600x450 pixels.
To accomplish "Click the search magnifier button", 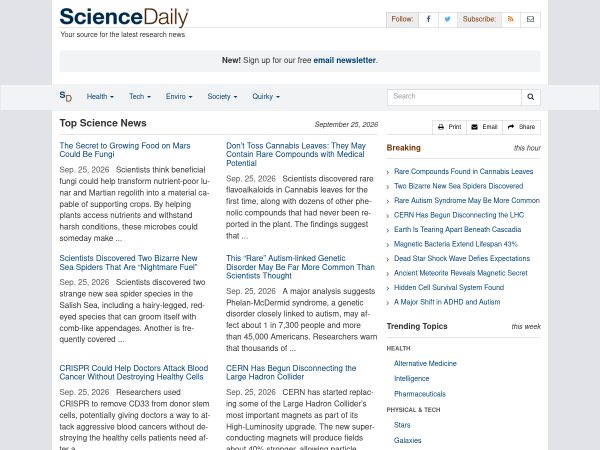I will [530, 97].
